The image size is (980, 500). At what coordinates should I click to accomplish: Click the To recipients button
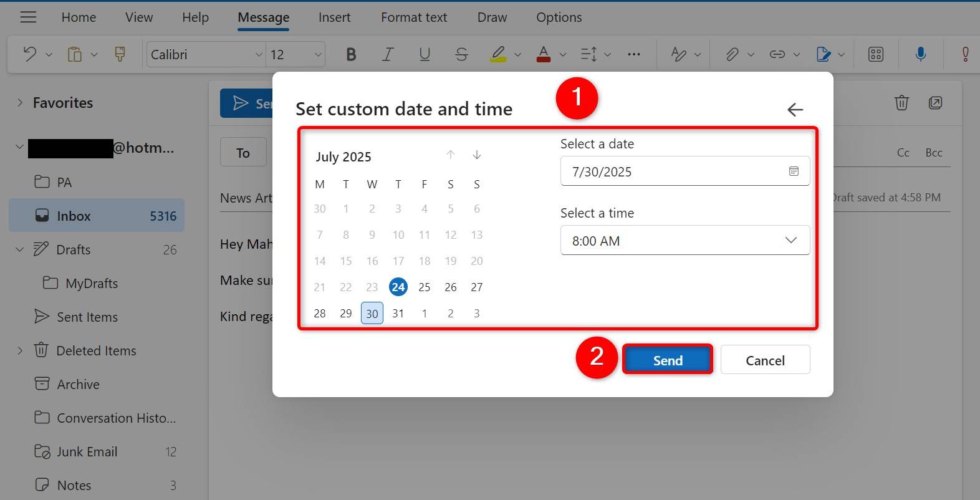(x=243, y=152)
